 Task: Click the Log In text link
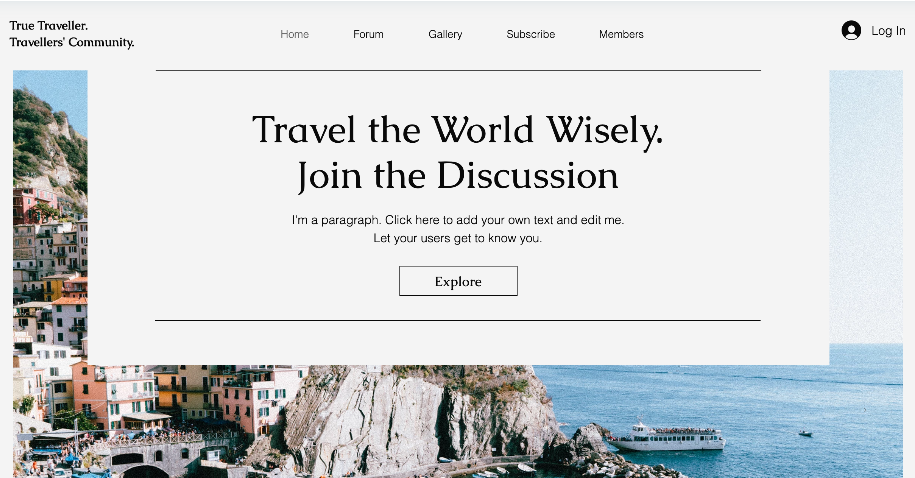click(888, 31)
